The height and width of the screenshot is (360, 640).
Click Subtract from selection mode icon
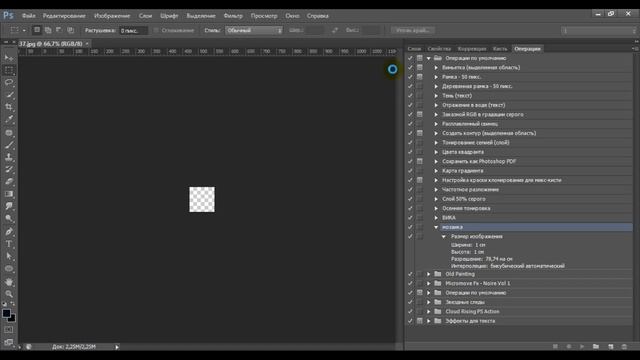[59, 30]
